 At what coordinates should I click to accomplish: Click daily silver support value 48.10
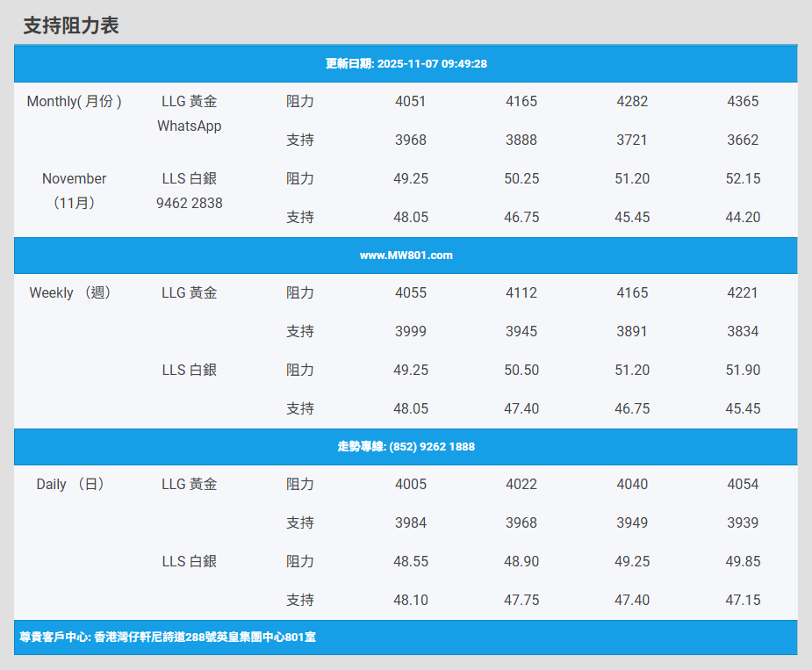pyautogui.click(x=411, y=600)
